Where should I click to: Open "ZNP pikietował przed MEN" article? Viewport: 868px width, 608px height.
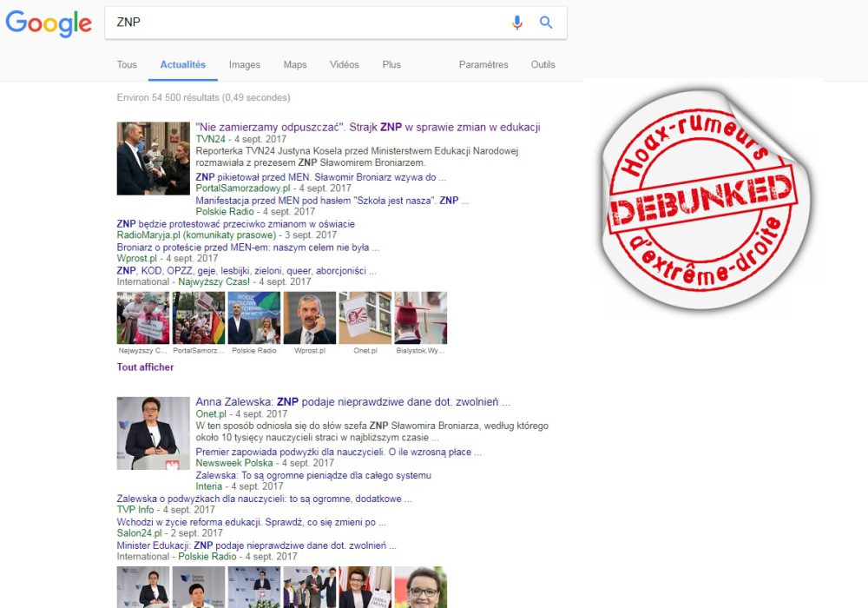[321, 177]
